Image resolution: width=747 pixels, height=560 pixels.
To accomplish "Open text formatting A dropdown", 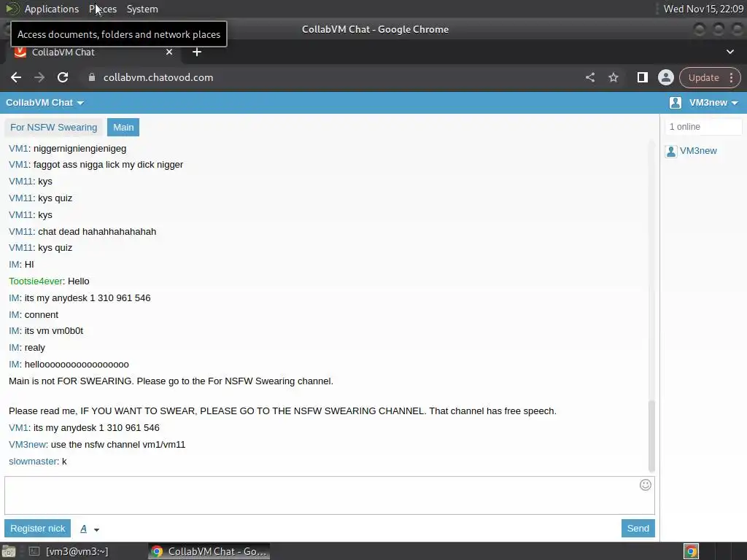I will click(x=89, y=529).
